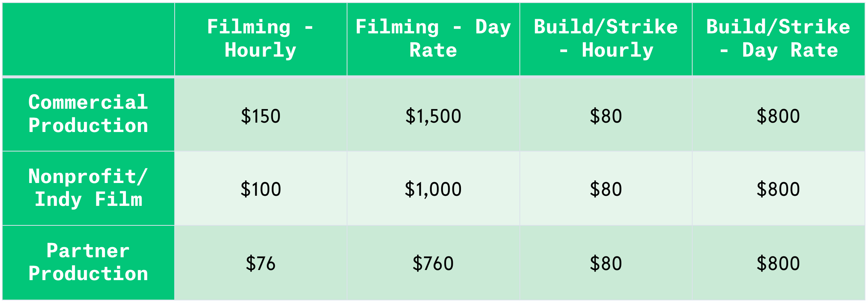Click the $800 nonprofit build/strike day cell
868x303 pixels.
tap(779, 188)
